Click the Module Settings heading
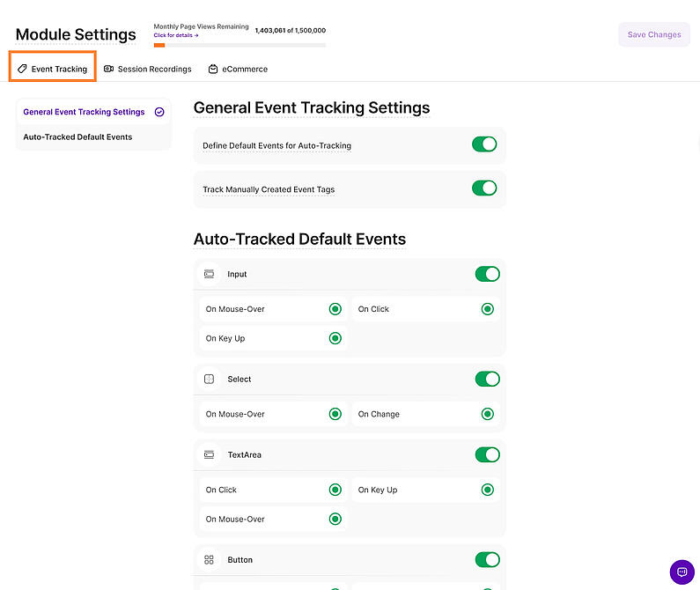 click(x=76, y=34)
